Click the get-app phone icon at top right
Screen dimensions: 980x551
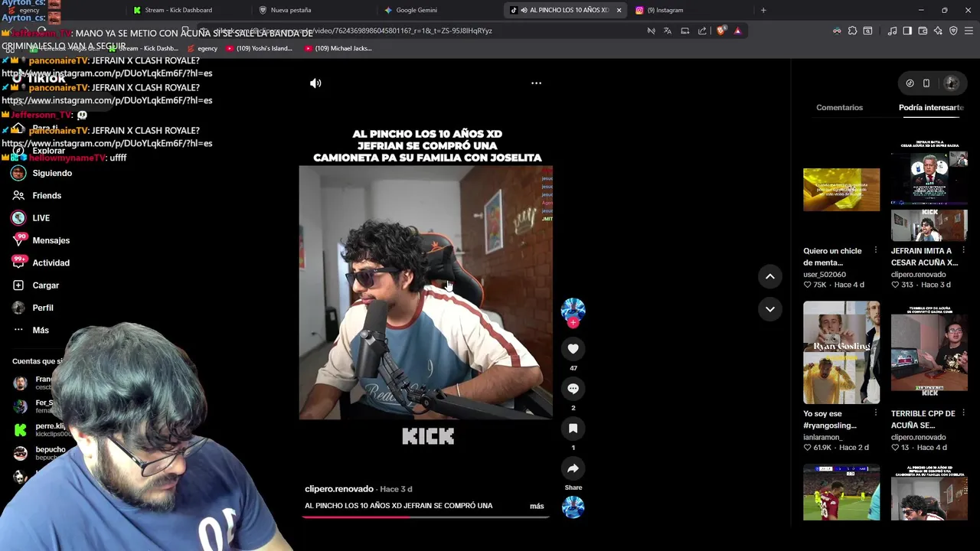[x=926, y=83]
